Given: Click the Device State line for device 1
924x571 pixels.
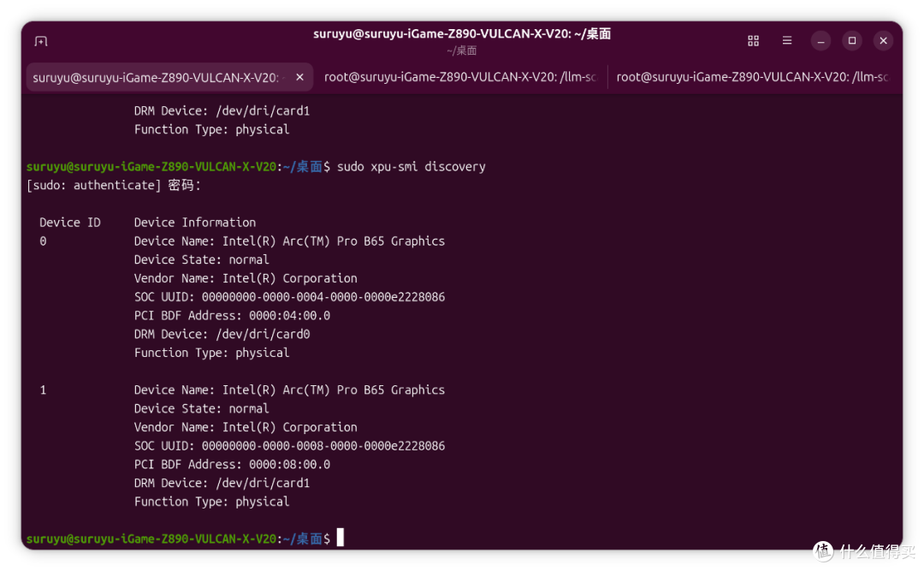Looking at the screenshot, I should [x=202, y=409].
